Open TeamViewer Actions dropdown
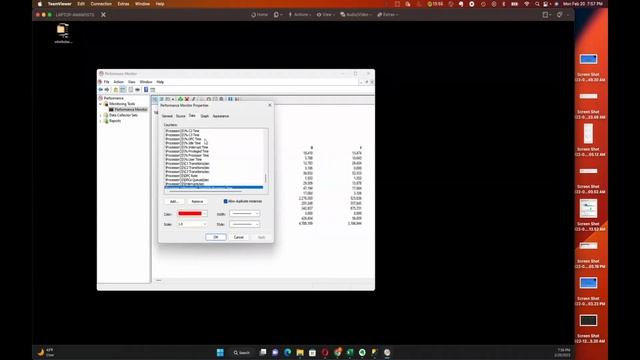 pos(300,15)
